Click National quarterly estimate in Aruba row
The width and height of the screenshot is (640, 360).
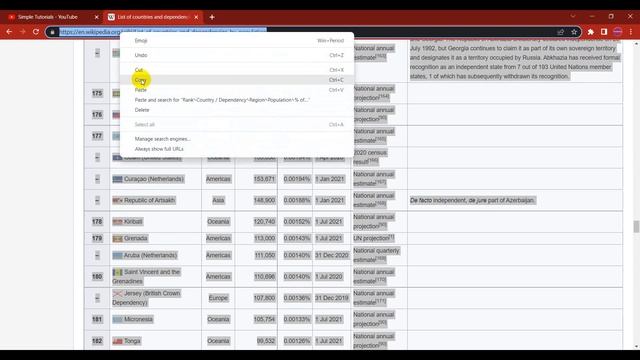point(376,255)
